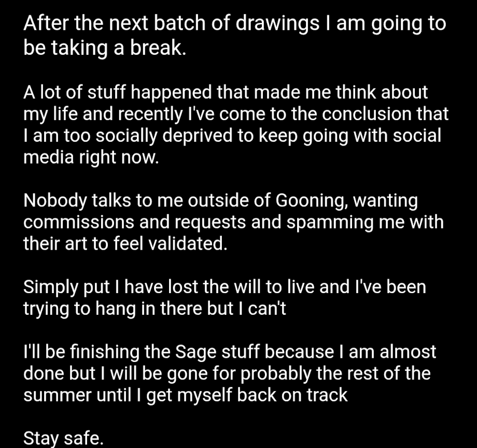Click the text "media right now."
Image resolution: width=477 pixels, height=448 pixels.
pyautogui.click(x=91, y=158)
